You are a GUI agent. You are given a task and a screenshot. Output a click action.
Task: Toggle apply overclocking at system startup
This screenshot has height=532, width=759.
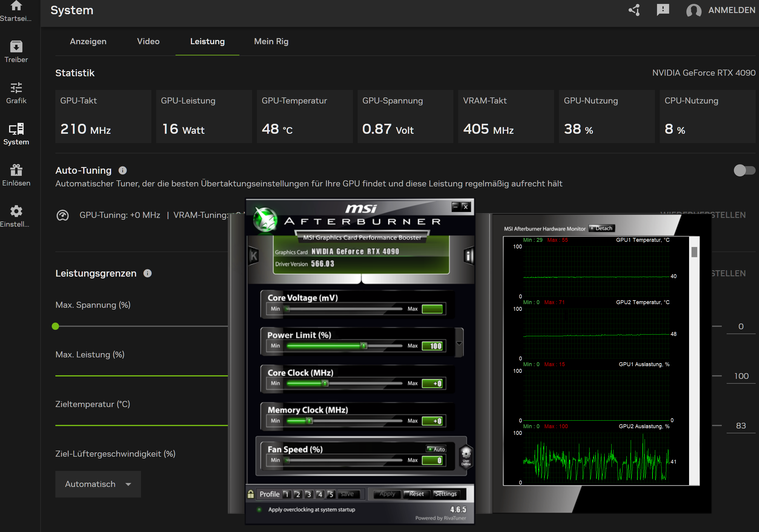[x=259, y=510]
